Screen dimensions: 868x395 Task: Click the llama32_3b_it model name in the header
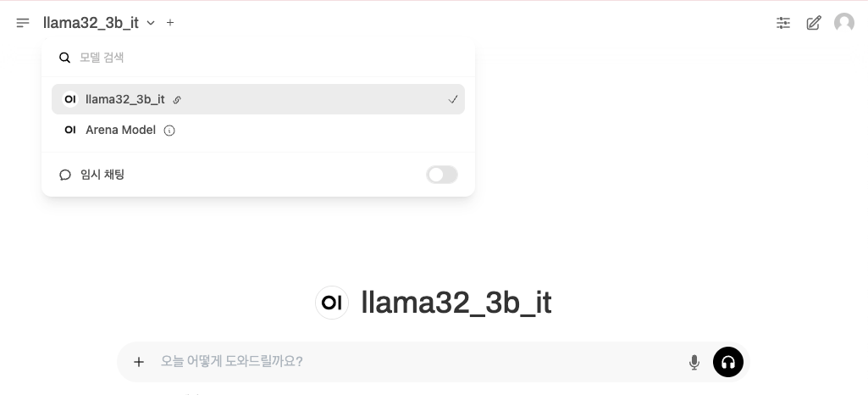point(91,23)
